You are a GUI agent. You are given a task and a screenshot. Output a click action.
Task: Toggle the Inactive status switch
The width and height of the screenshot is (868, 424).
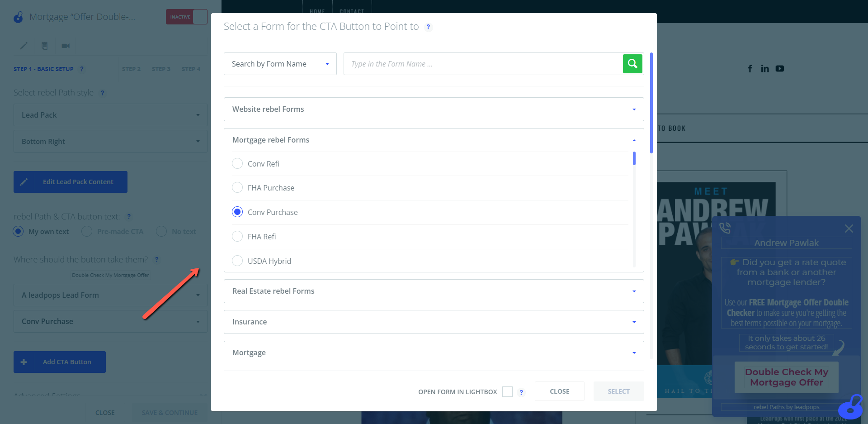coord(187,17)
